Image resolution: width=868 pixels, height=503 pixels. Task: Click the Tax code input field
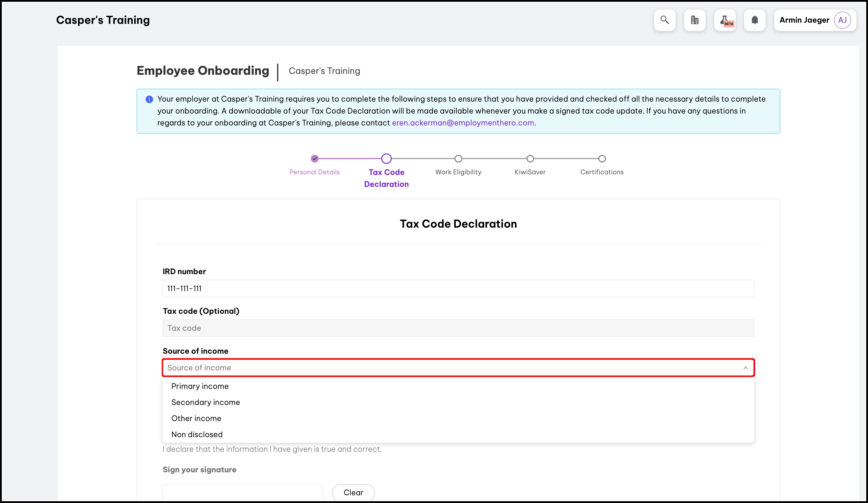(x=458, y=328)
